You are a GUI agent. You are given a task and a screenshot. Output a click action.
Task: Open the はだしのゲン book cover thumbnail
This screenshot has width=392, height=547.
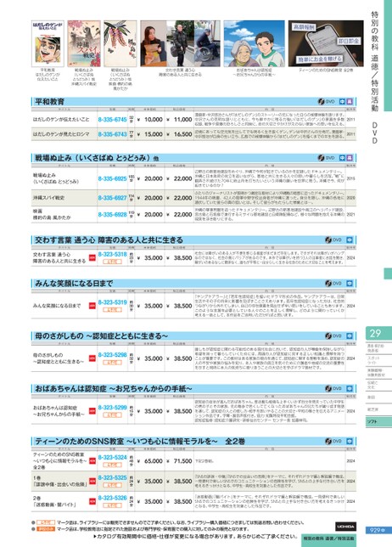point(48,43)
